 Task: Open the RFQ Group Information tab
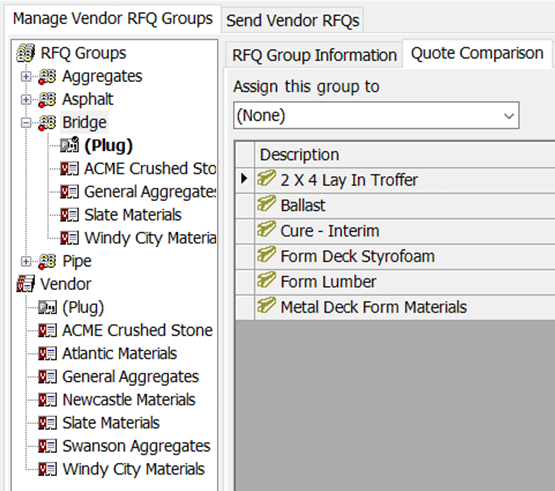click(314, 55)
